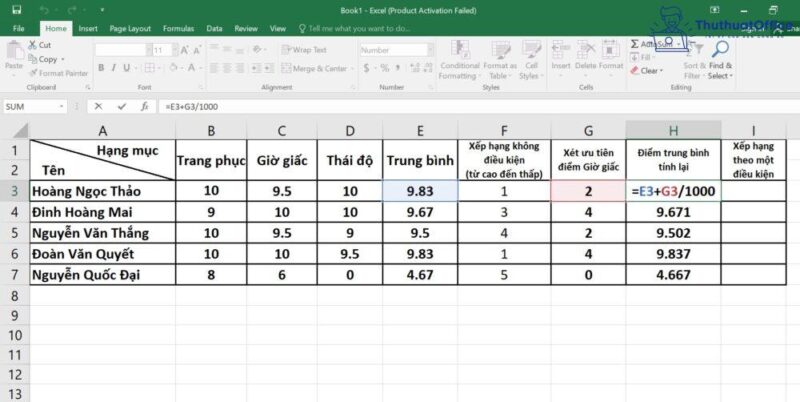Click the Select All corner triangle
800x402 pixels.
(20, 131)
